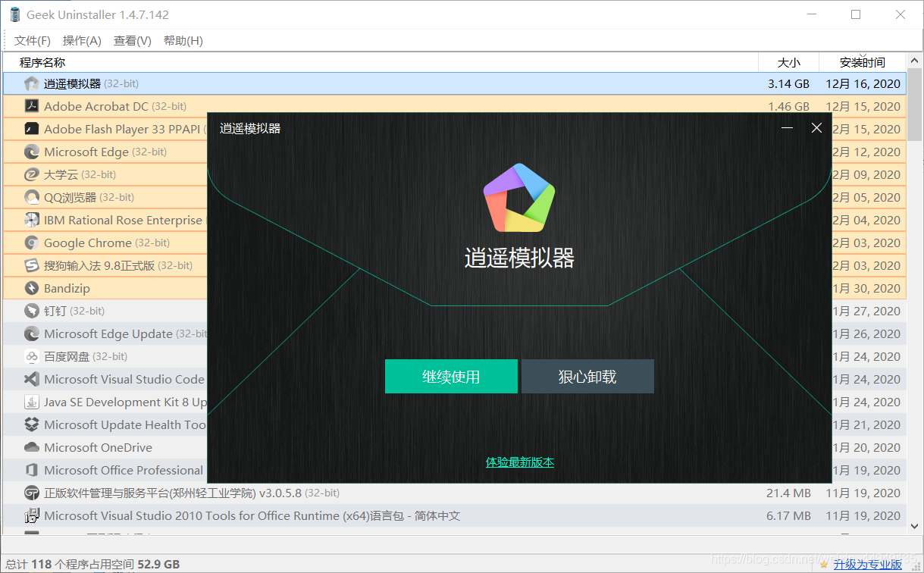Click the Visual Studio Code icon
This screenshot has width=924, height=573.
[31, 379]
